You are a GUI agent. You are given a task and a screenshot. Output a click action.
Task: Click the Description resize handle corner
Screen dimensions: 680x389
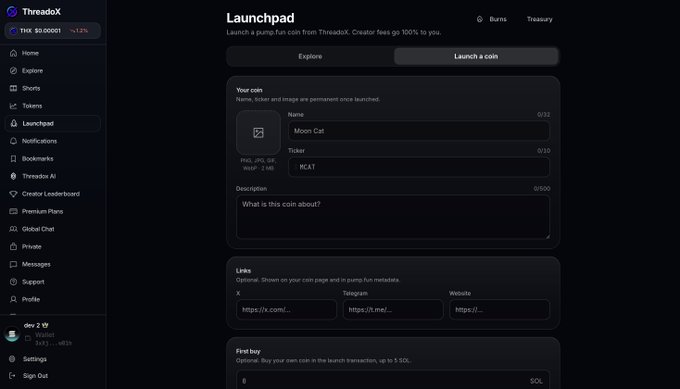[547, 236]
